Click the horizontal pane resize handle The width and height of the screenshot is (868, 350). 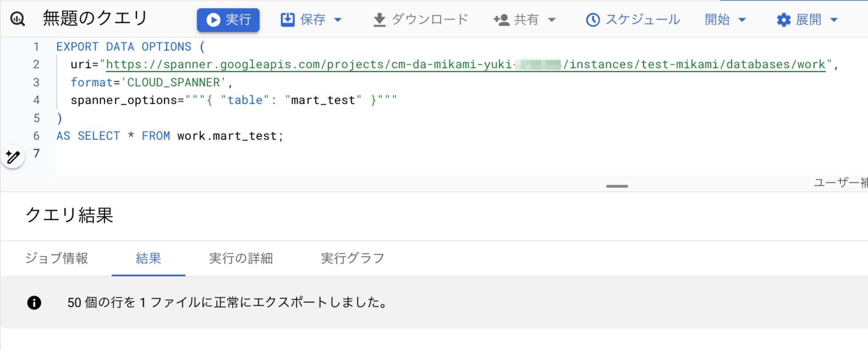pyautogui.click(x=617, y=186)
